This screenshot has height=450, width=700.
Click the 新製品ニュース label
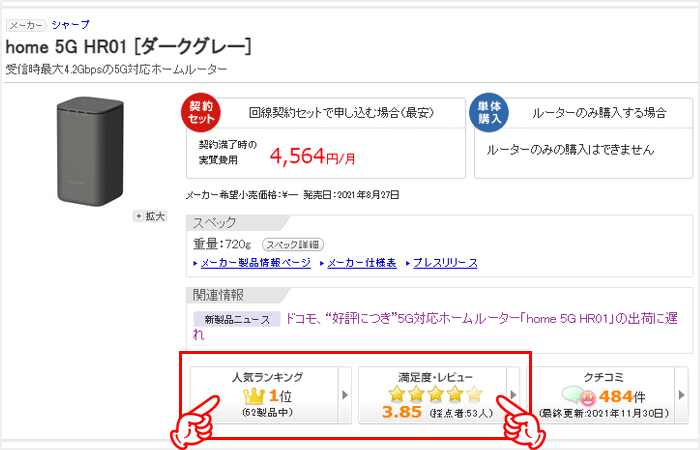237,319
